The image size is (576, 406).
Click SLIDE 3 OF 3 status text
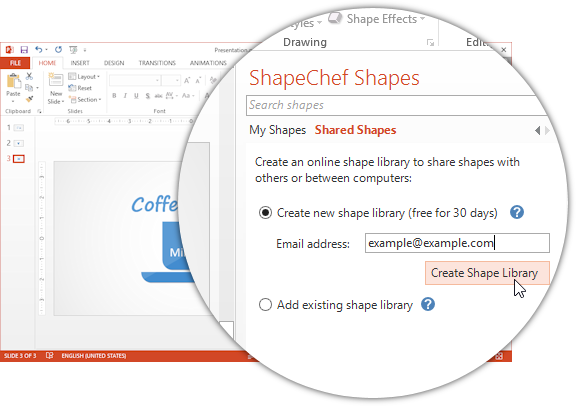pyautogui.click(x=20, y=356)
